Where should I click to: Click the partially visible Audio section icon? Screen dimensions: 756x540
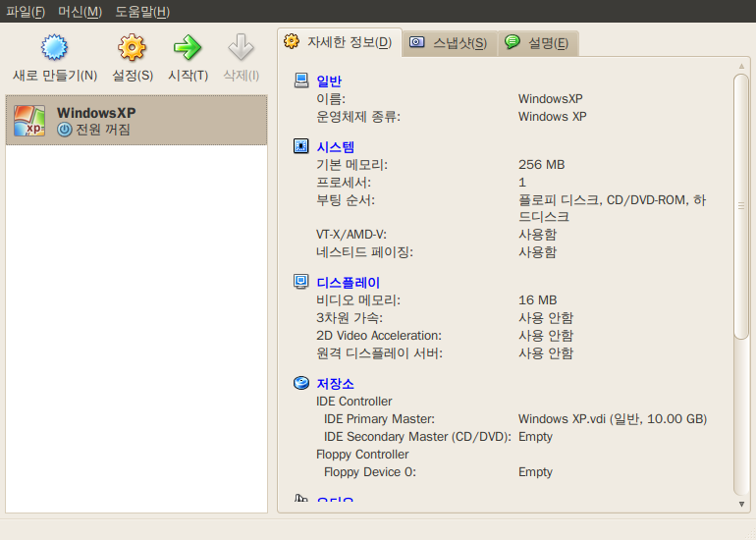coord(301,498)
